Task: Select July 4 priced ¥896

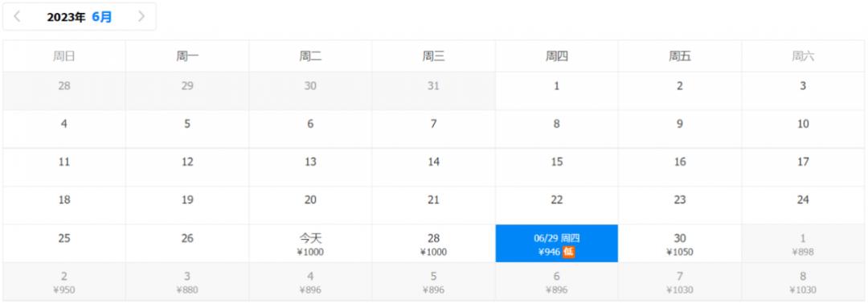Action: pyautogui.click(x=310, y=281)
